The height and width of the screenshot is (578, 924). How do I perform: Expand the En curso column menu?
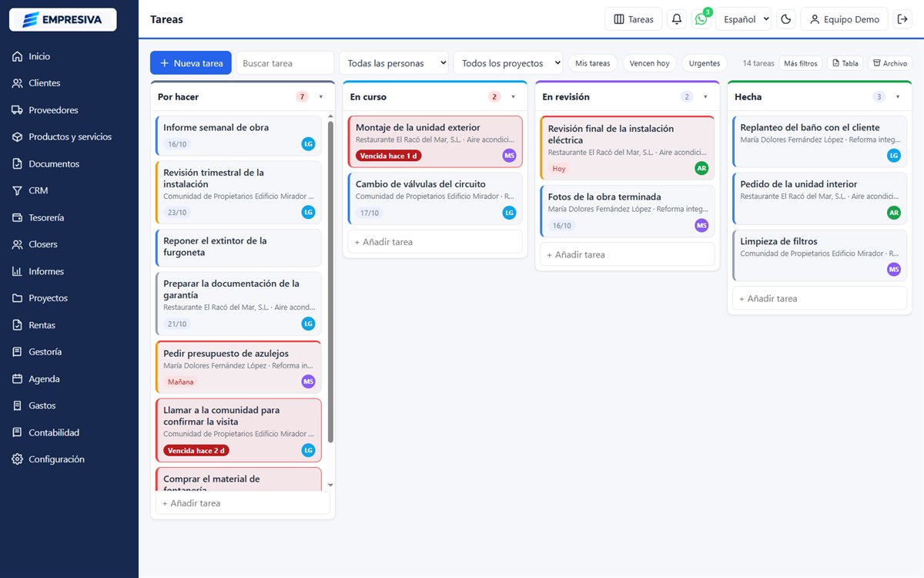513,97
